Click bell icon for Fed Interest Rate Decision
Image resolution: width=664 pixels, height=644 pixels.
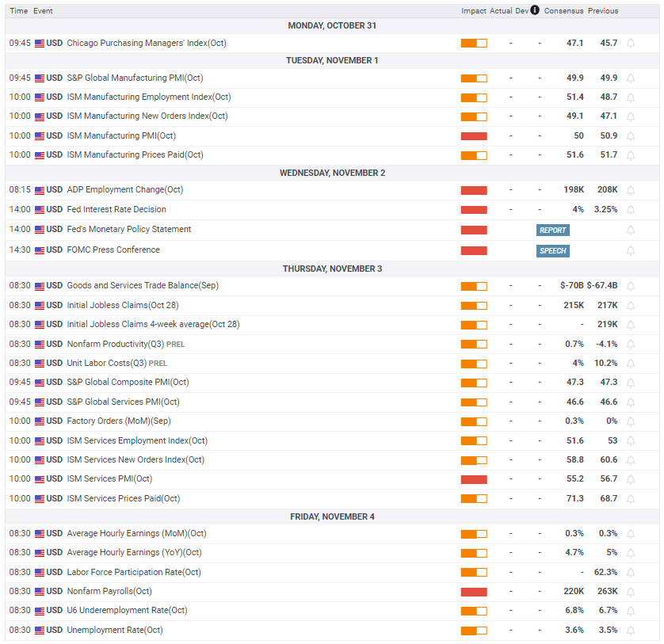pos(630,210)
